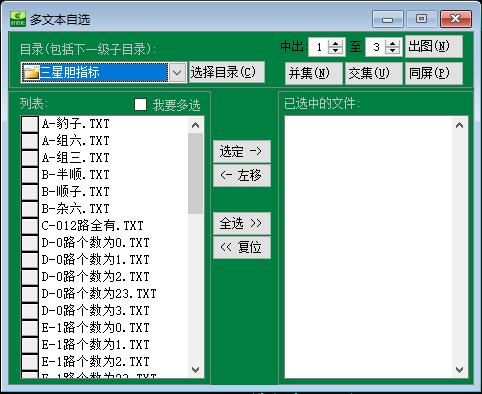Select file D-0路个数为1.TXT in list
Image resolution: width=482 pixels, height=394 pixels.
coord(96,260)
